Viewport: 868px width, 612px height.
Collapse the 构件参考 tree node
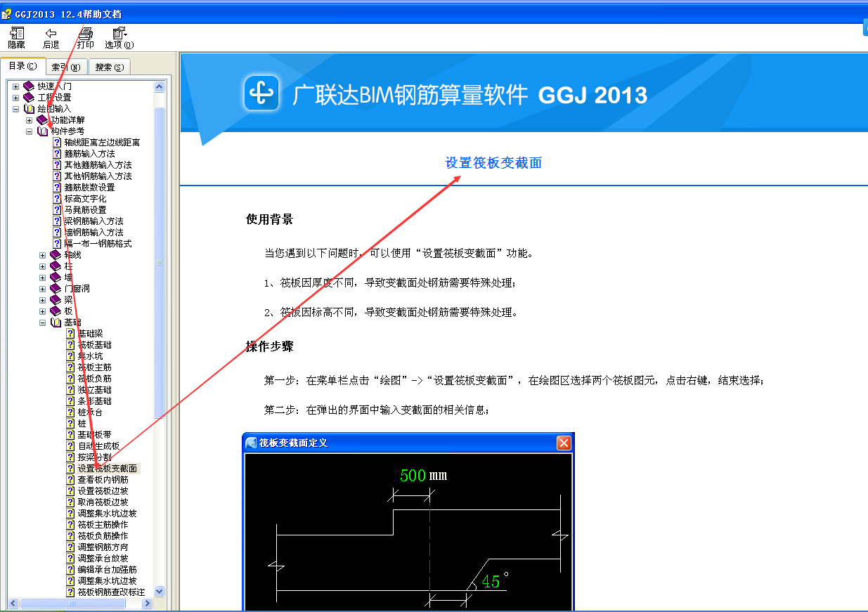tap(29, 131)
